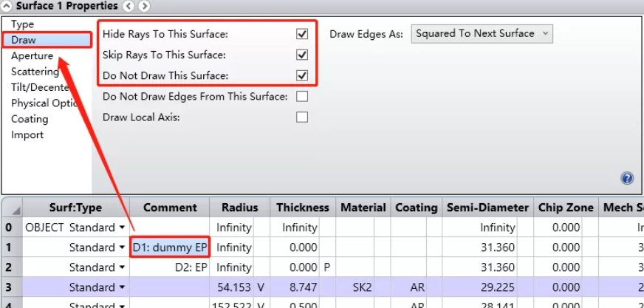
Task: Select the Import properties section
Action: point(27,135)
